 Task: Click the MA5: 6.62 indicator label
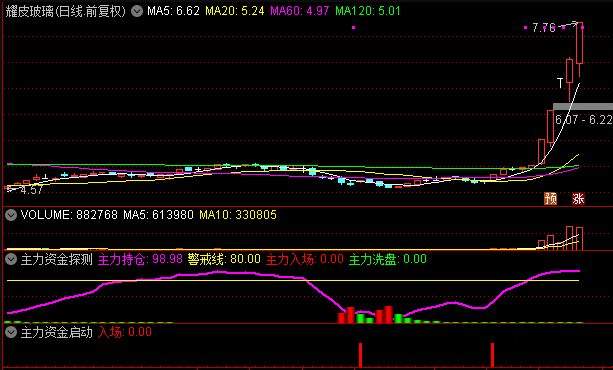pos(173,11)
